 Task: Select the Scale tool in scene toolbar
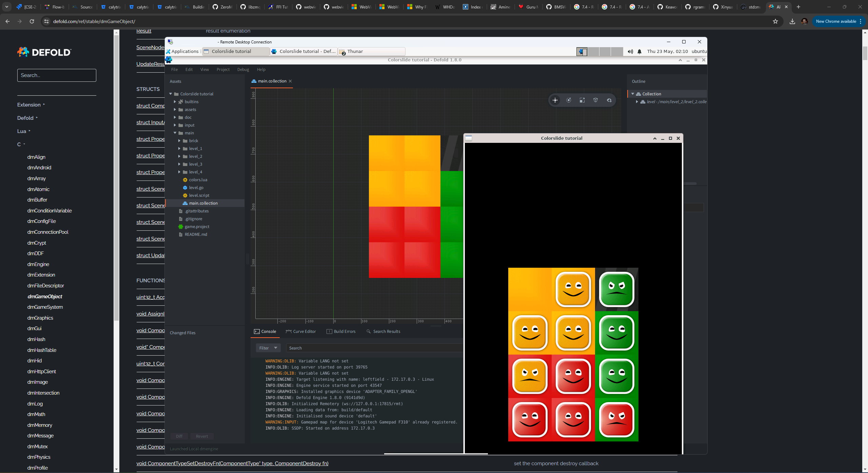pos(582,100)
